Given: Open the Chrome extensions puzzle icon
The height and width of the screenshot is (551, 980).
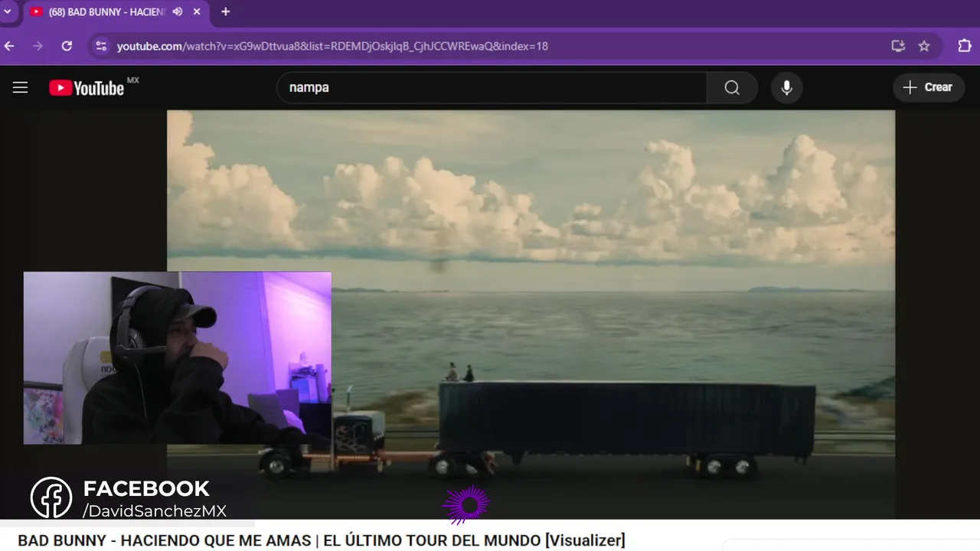Looking at the screenshot, I should [965, 46].
